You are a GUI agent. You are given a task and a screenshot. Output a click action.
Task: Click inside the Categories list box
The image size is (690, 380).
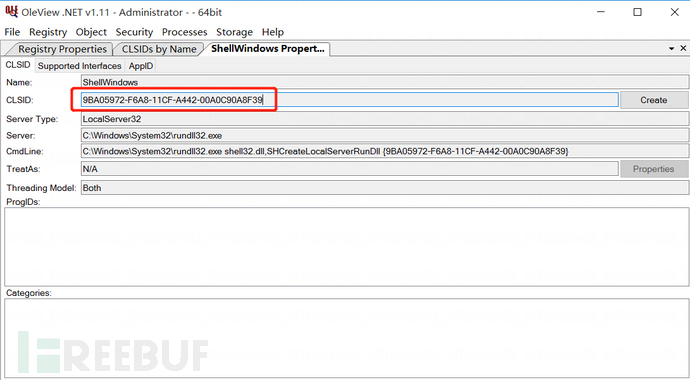(x=346, y=338)
